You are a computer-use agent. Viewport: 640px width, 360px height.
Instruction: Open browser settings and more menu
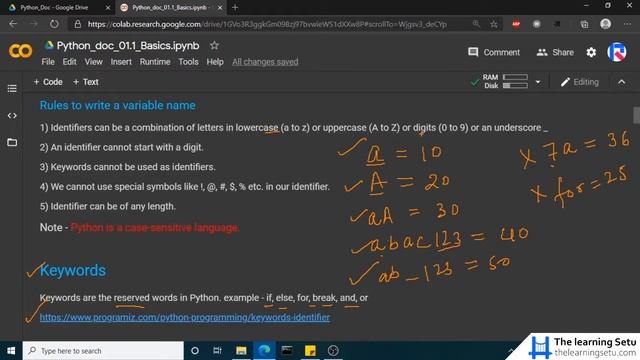(627, 24)
